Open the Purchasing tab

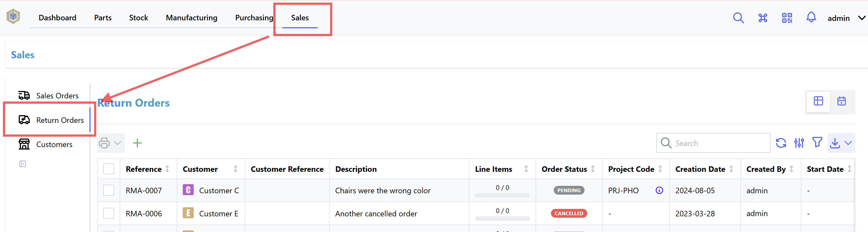coord(254,18)
